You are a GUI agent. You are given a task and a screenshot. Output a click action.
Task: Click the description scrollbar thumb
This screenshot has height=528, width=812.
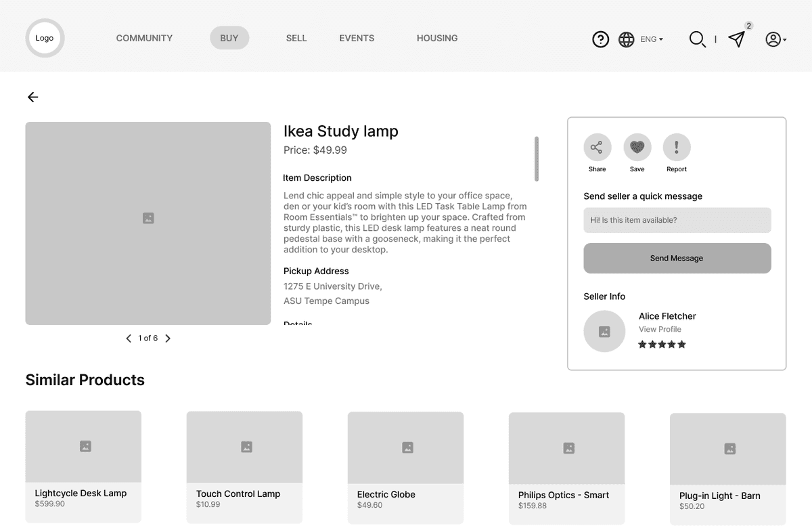[537, 159]
